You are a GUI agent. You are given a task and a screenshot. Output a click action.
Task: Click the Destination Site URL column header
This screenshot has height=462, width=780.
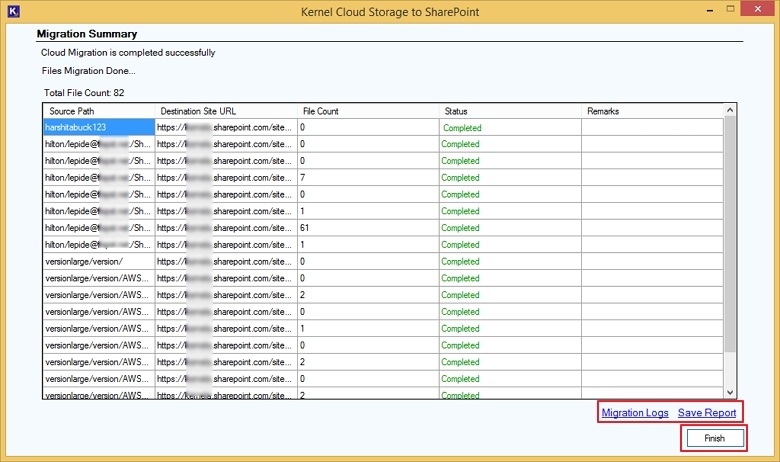click(x=226, y=111)
